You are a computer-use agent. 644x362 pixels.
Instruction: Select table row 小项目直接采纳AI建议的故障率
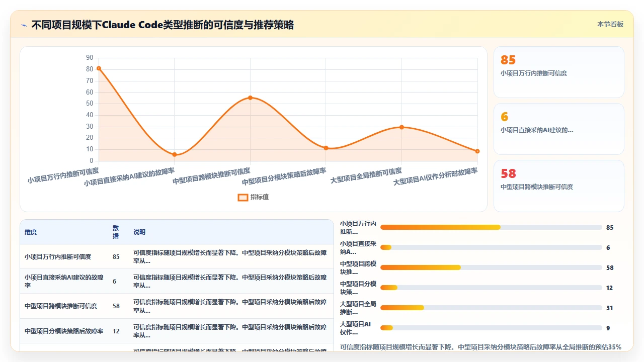pos(177,281)
